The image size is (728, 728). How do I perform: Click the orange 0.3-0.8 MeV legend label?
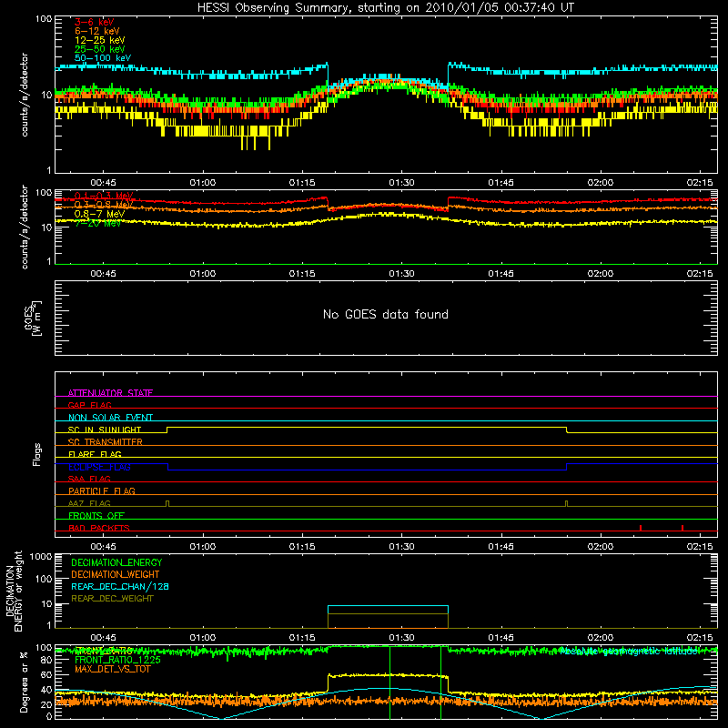tap(104, 204)
